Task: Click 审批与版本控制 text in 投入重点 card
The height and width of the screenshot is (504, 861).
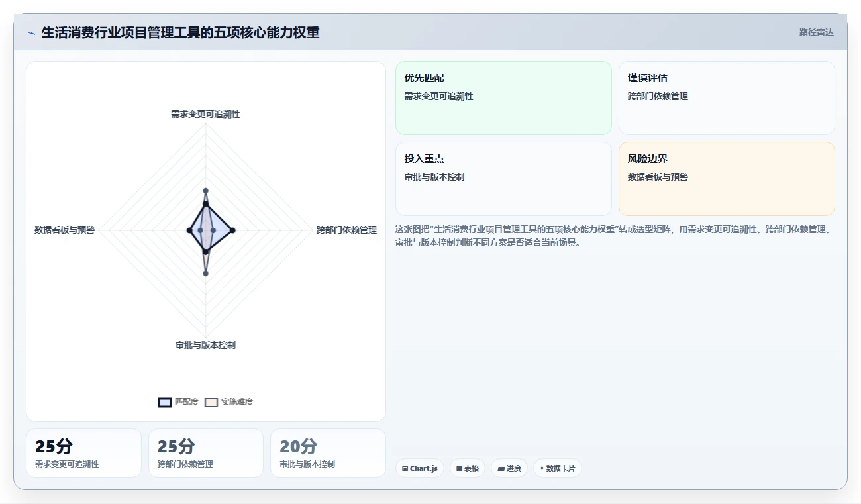Action: coord(434,177)
